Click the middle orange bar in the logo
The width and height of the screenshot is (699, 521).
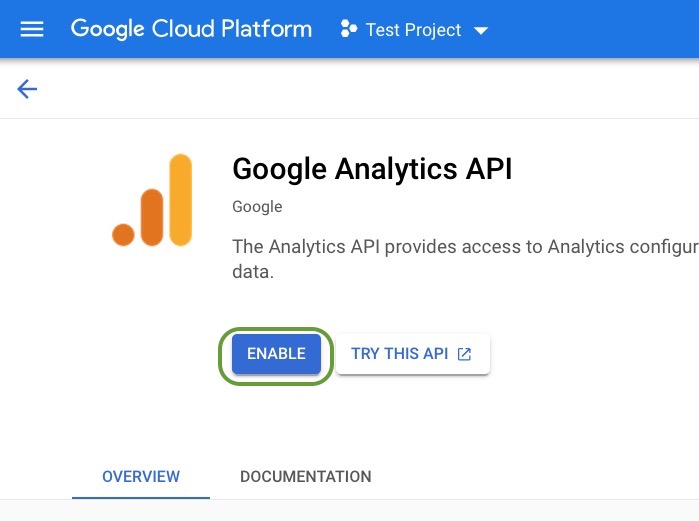(x=152, y=215)
